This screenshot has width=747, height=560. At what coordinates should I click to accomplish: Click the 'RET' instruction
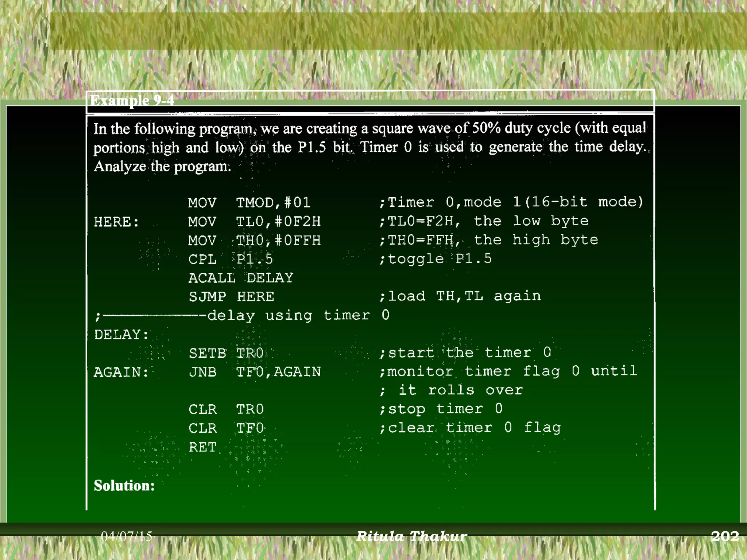pos(203,447)
